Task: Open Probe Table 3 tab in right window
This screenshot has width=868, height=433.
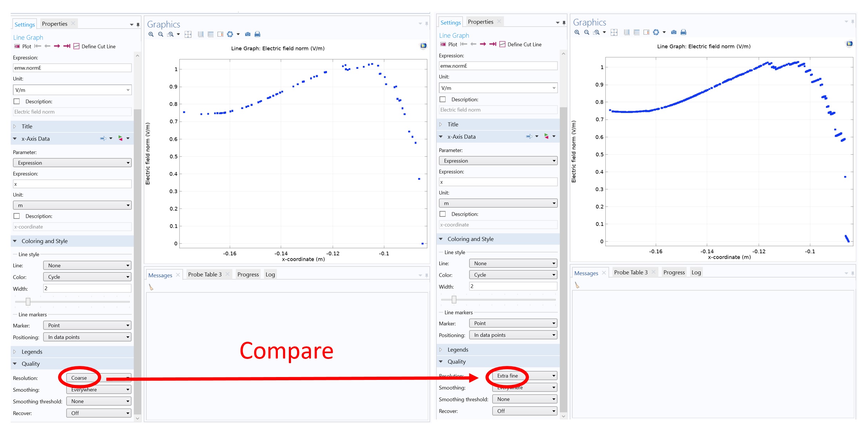Action: 630,272
